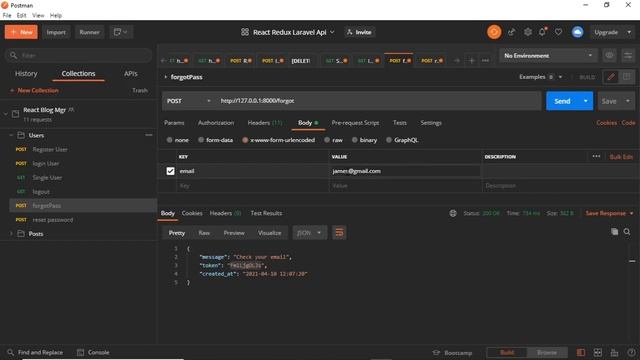Open the Upgrade dropdown arrow
This screenshot has width=640, height=360.
(629, 32)
